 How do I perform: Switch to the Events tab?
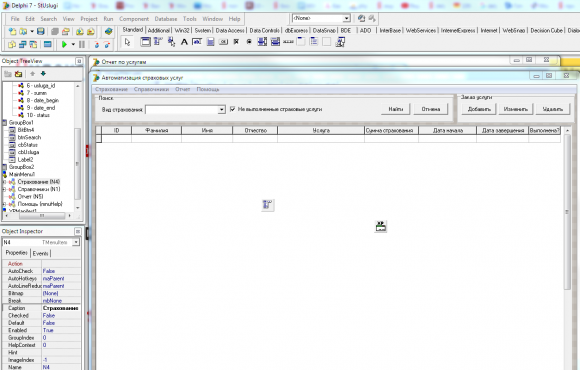tap(40, 253)
